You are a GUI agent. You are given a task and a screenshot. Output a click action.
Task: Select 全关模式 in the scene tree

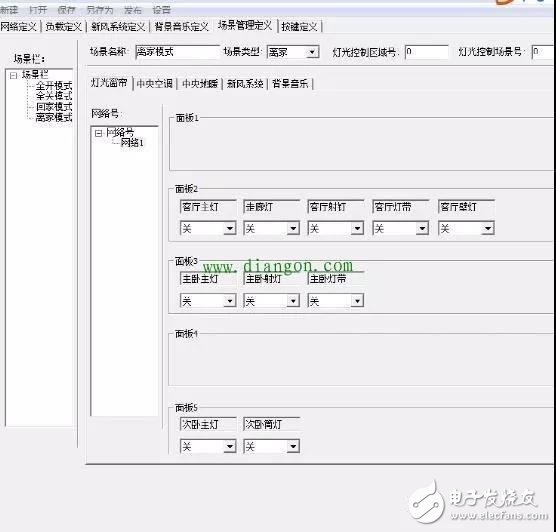coord(54,96)
